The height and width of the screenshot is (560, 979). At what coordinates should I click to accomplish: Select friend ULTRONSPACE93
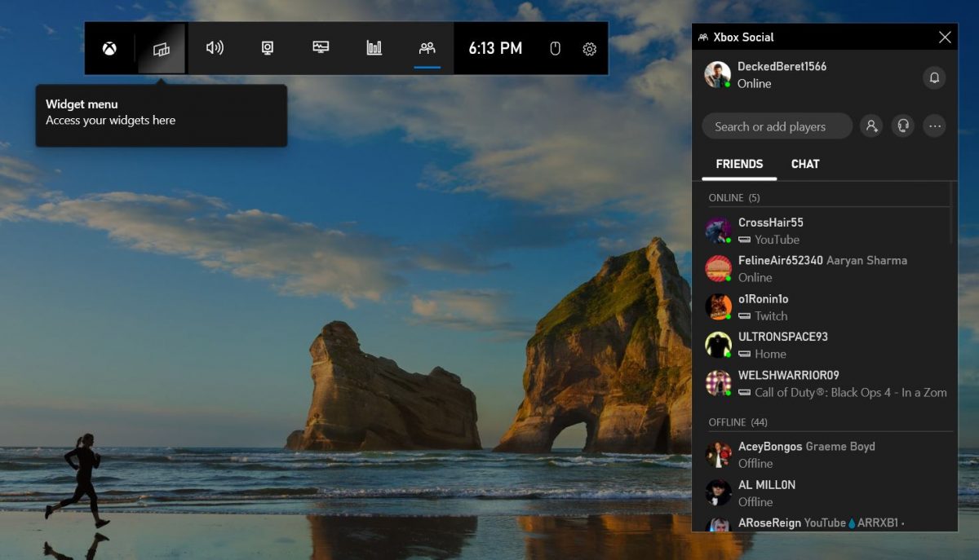click(x=826, y=345)
